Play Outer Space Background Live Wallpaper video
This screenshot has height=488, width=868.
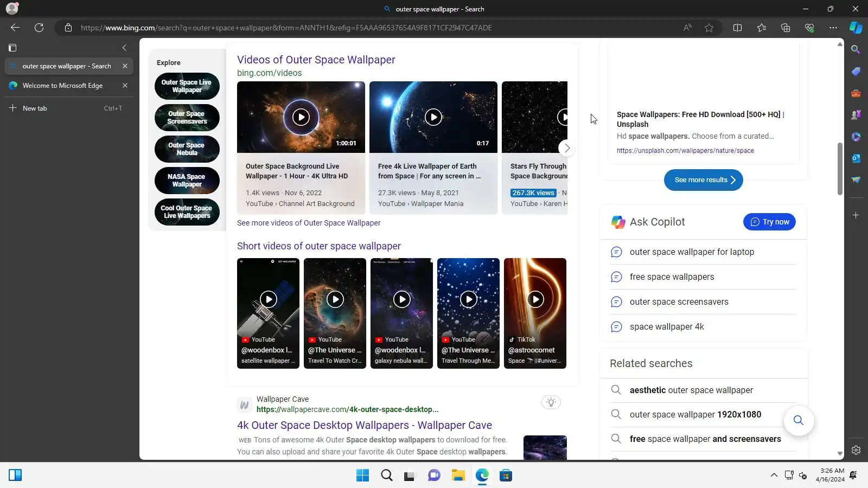tap(301, 117)
